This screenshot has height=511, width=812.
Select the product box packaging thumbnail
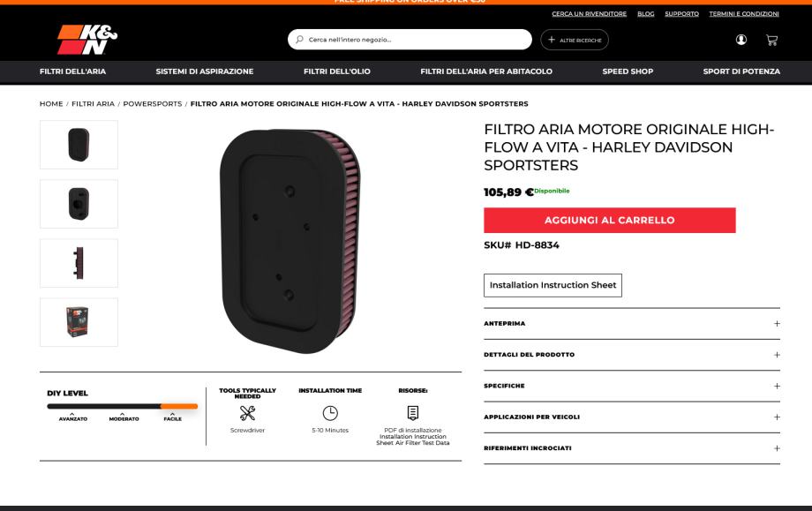79,322
